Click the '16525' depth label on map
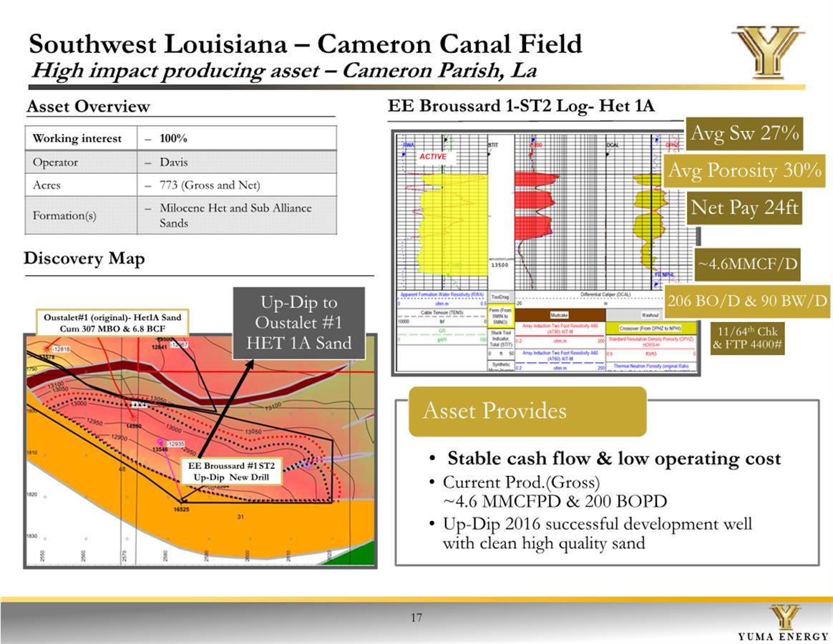 [181, 509]
